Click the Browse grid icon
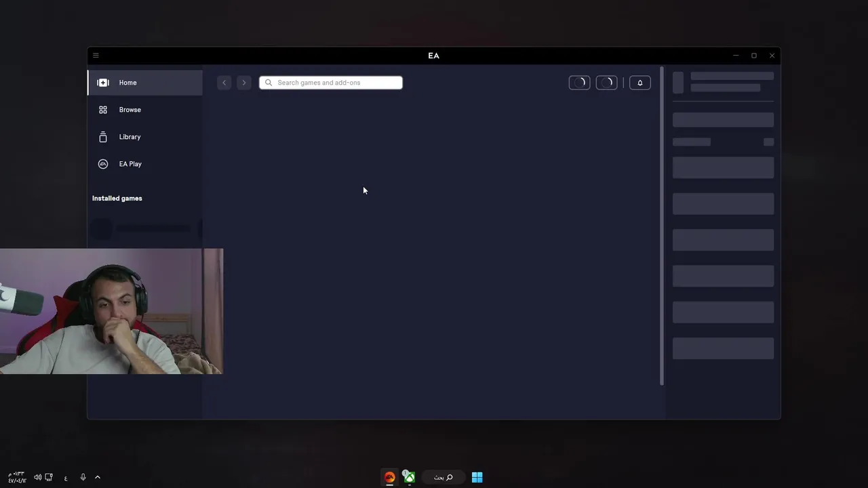This screenshot has height=488, width=868. (103, 110)
